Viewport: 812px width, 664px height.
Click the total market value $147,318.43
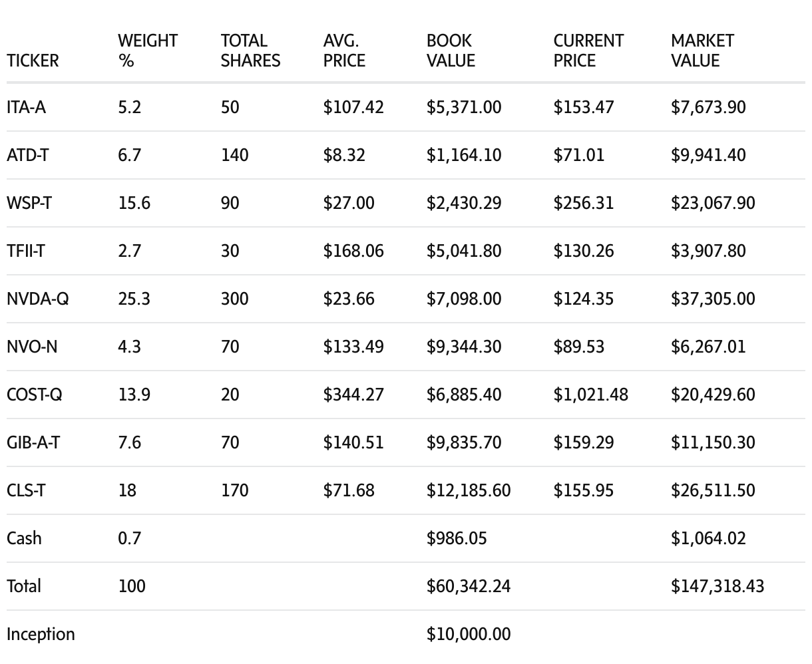click(x=717, y=586)
